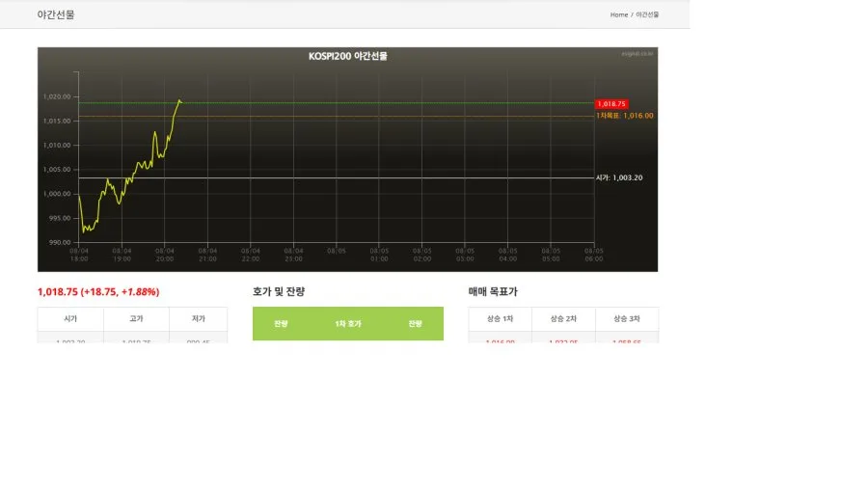Click the 1,005.00 y-axis label

pyautogui.click(x=57, y=170)
